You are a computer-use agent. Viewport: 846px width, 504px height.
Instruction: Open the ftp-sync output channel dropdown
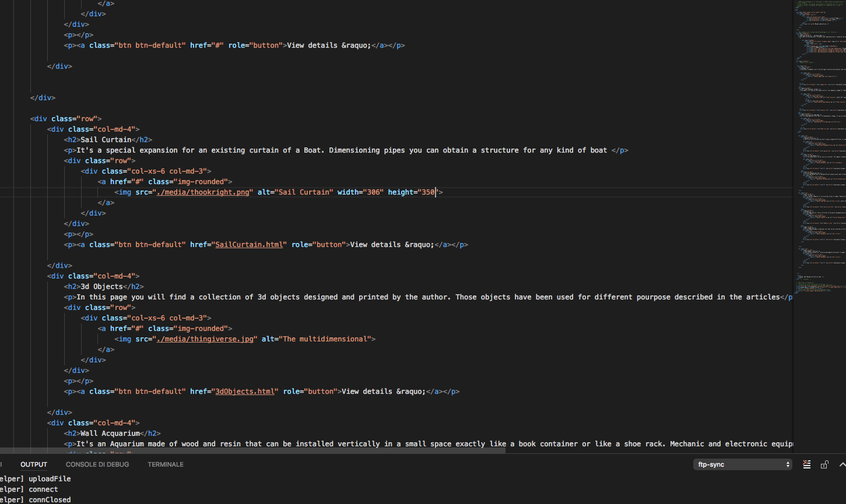[x=742, y=464]
